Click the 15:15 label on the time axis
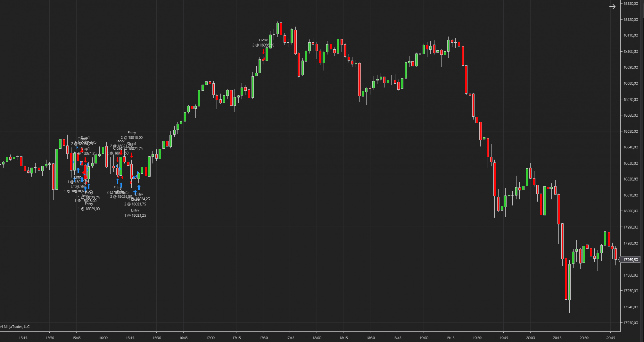The image size is (644, 342). [x=23, y=338]
